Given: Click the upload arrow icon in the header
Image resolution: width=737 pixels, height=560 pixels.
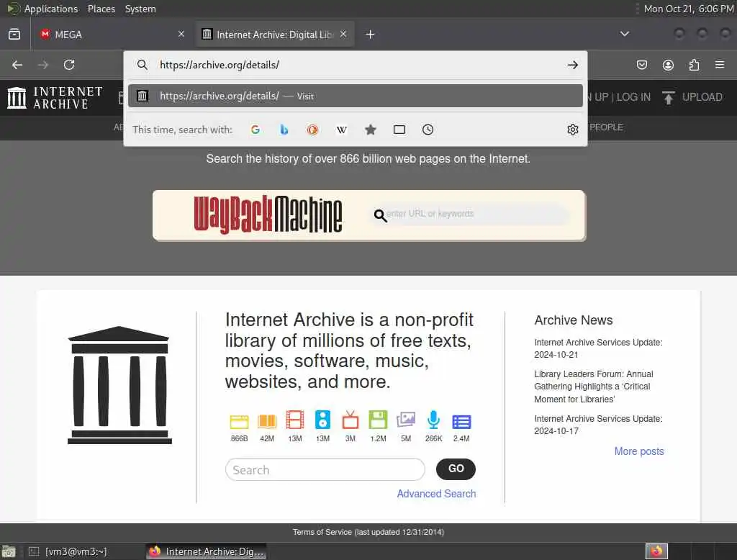Looking at the screenshot, I should pos(669,98).
